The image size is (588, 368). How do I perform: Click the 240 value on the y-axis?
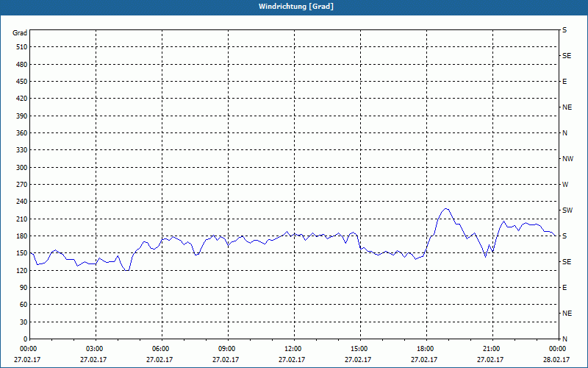point(21,202)
